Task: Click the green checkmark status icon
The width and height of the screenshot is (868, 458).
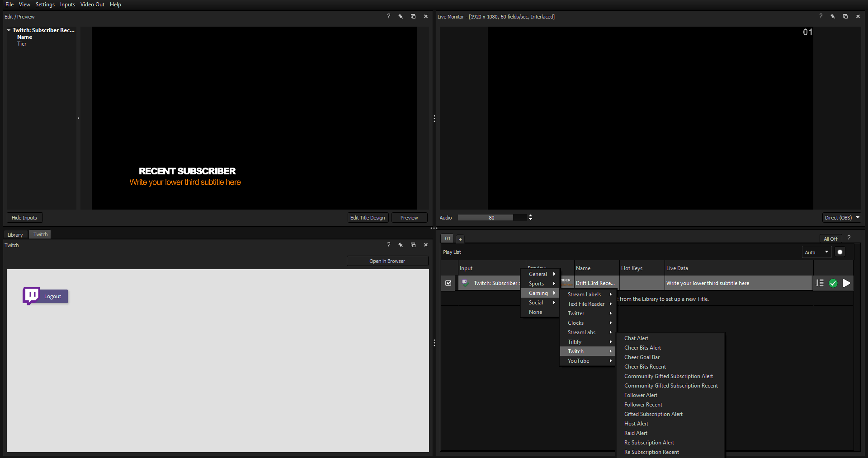Action: tap(833, 283)
